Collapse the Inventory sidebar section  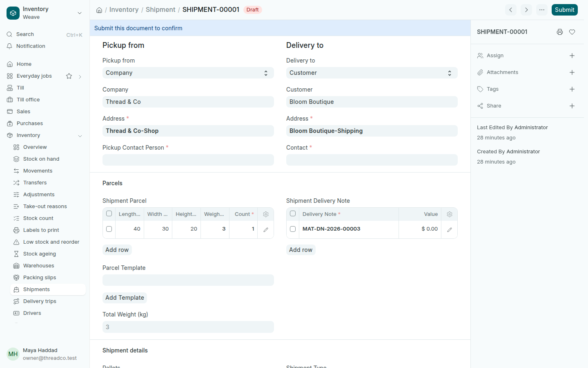(x=80, y=136)
